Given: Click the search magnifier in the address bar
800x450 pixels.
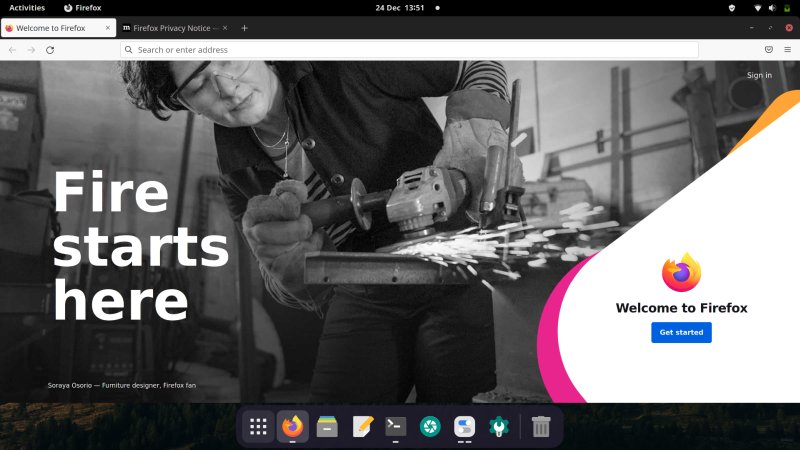Looking at the screenshot, I should [129, 49].
